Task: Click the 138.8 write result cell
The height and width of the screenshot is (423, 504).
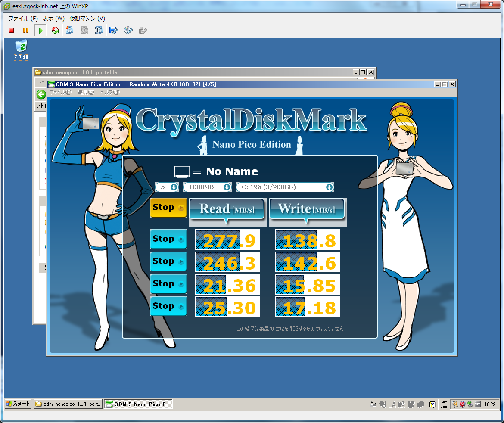Action: (308, 239)
